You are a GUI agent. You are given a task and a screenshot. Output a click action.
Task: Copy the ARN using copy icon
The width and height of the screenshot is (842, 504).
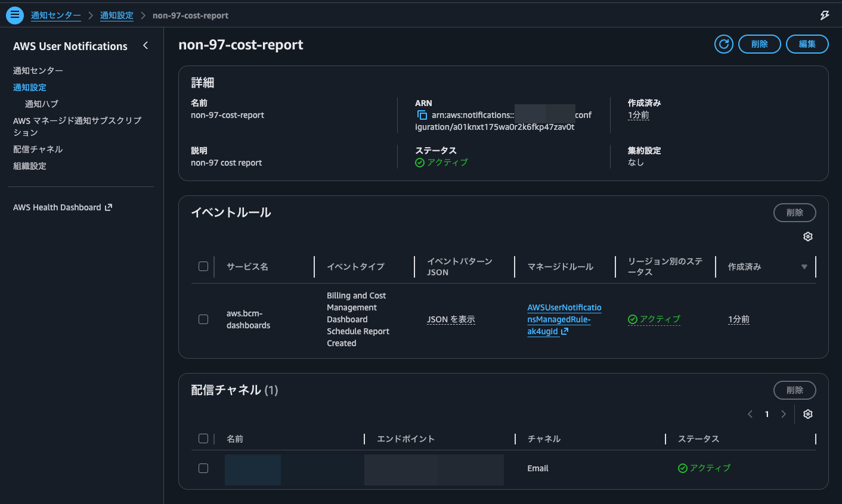click(x=422, y=115)
